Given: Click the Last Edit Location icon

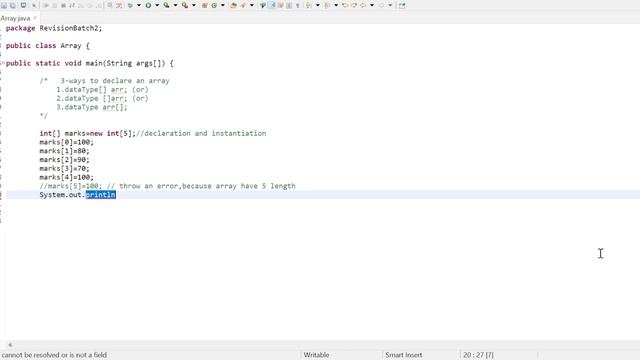Looking at the screenshot, I should coord(345,5).
